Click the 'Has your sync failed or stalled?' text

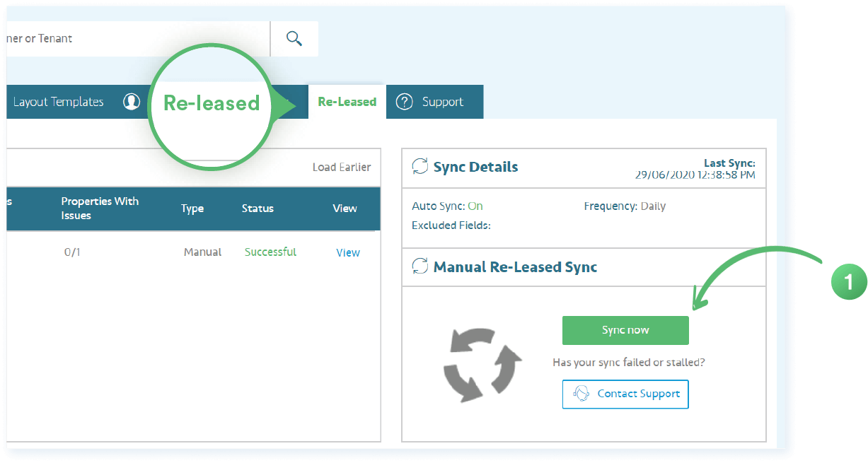click(629, 363)
